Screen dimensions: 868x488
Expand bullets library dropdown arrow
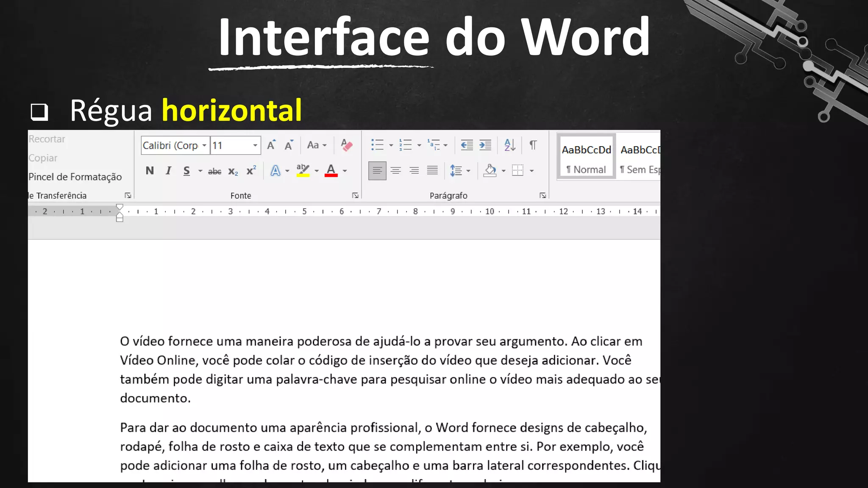pyautogui.click(x=391, y=146)
